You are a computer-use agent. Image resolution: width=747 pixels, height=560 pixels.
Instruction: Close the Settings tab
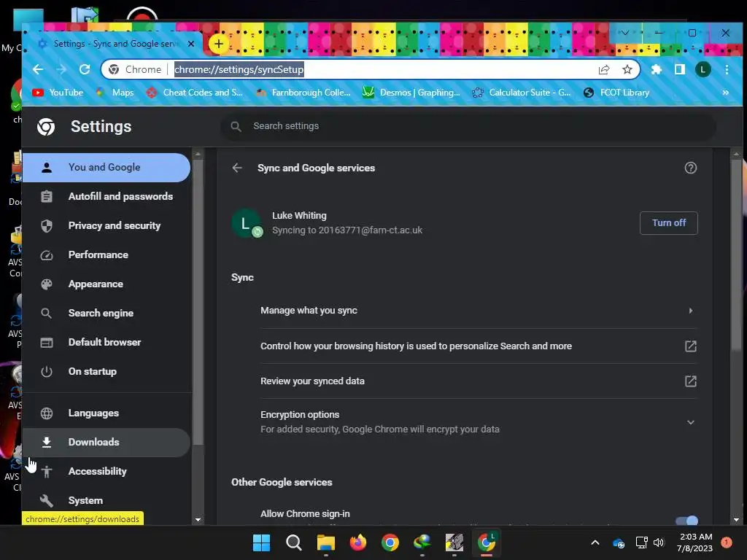191,44
